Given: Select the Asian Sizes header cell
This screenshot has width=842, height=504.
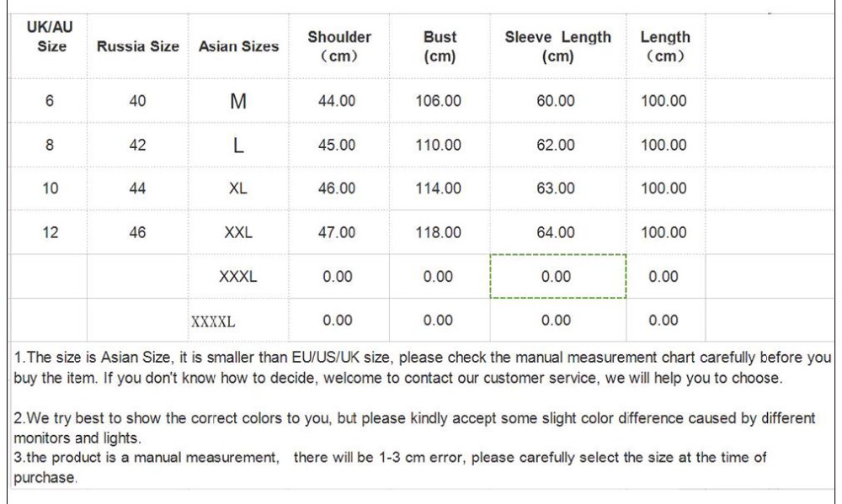Looking at the screenshot, I should point(238,47).
